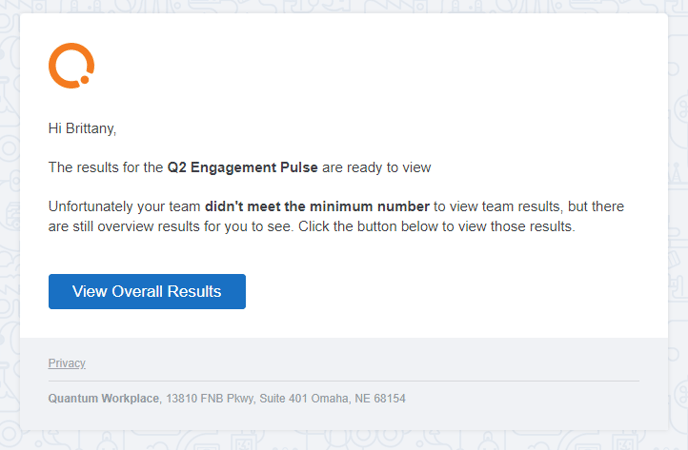The height and width of the screenshot is (450, 688).
Task: Click the "Unfortunately your team" text
Action: [x=125, y=206]
